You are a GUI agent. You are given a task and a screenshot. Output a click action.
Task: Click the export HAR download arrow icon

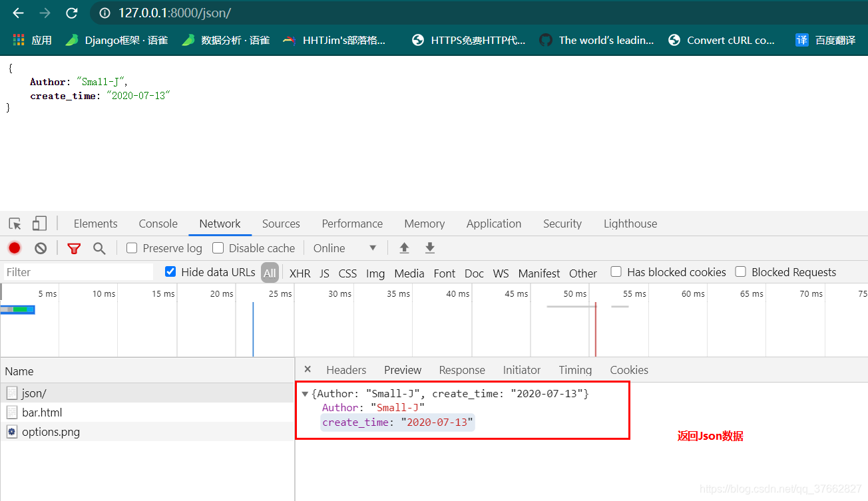[x=430, y=248]
